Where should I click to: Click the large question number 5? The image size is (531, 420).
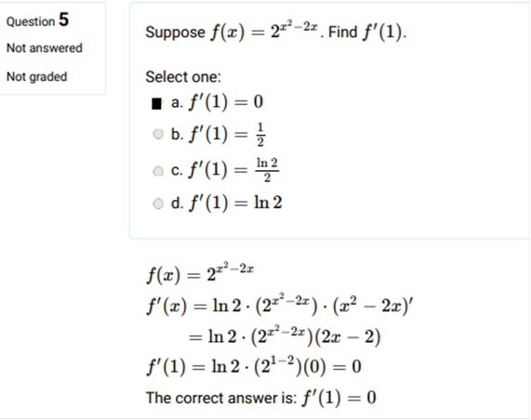[x=63, y=20]
